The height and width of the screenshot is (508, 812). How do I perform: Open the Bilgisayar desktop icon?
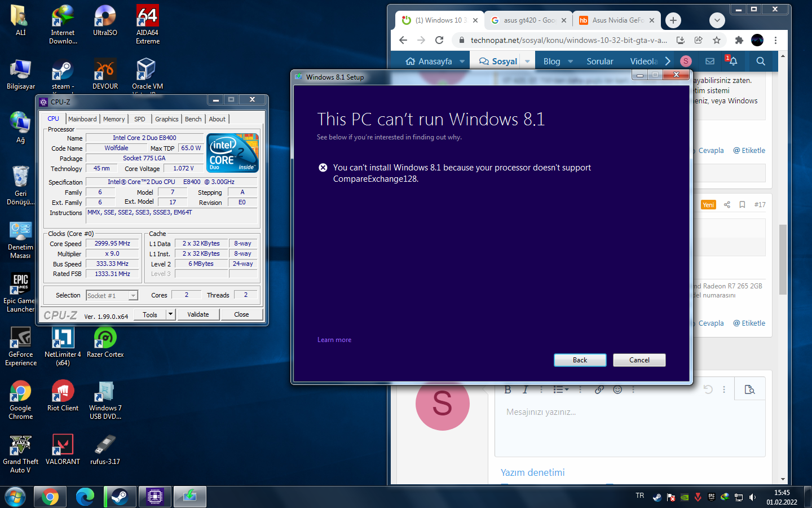coord(21,75)
